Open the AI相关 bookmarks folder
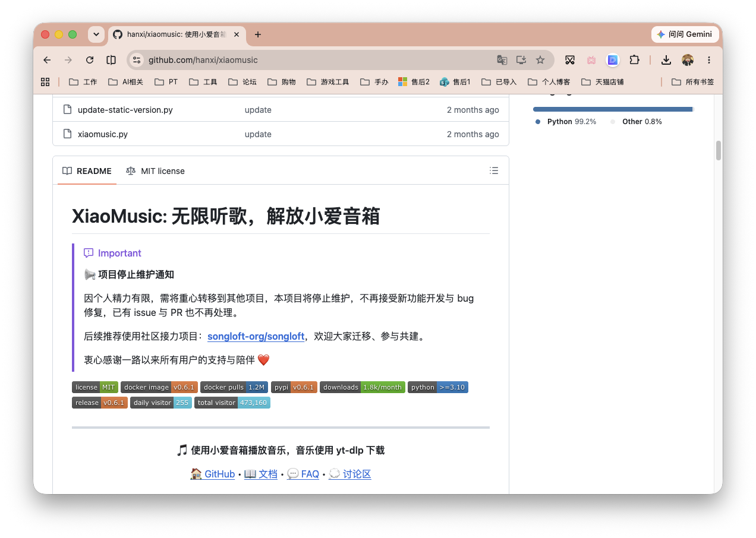 click(126, 82)
